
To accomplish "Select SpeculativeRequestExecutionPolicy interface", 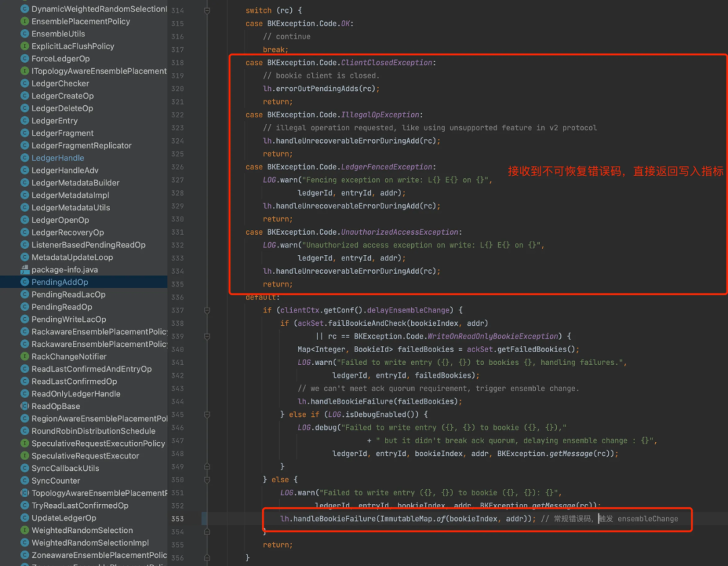I will pyautogui.click(x=98, y=443).
